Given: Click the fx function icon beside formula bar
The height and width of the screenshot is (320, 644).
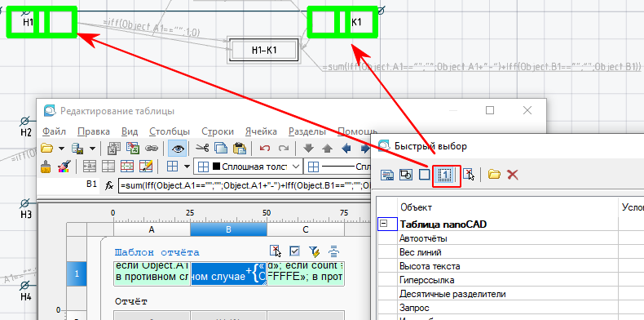Looking at the screenshot, I should 109,185.
